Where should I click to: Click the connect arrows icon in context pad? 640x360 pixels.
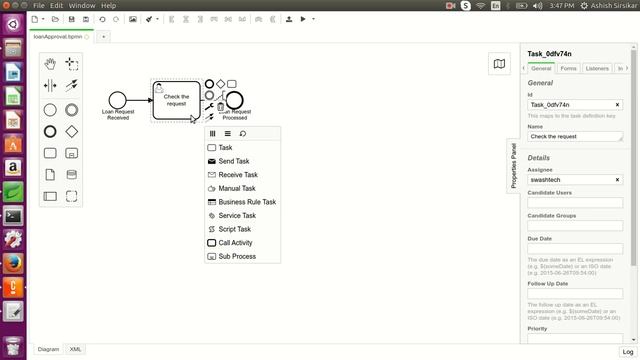[x=209, y=117]
